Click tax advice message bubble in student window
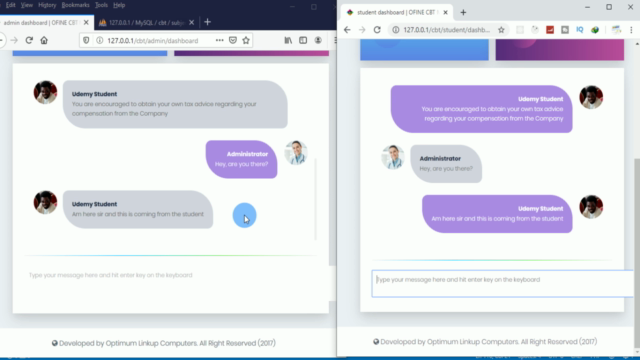This screenshot has width=640, height=360. [482, 109]
